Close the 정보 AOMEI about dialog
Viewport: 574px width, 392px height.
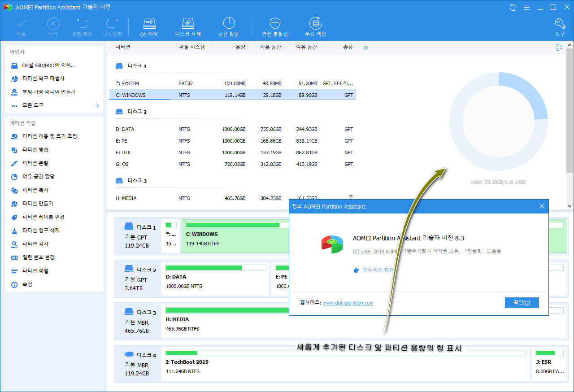(x=542, y=206)
